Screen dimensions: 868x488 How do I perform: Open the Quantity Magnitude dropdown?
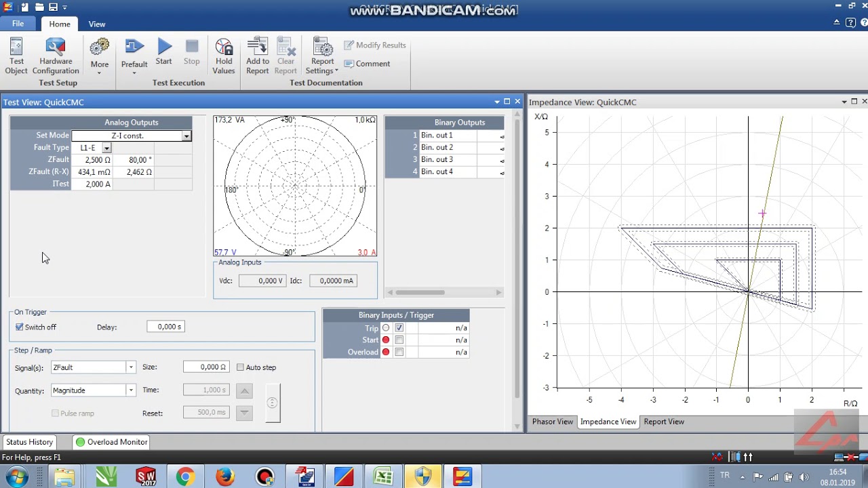tap(131, 390)
